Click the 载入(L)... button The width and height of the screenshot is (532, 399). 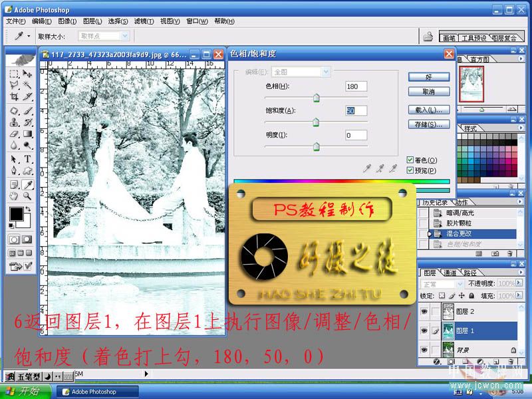point(429,110)
